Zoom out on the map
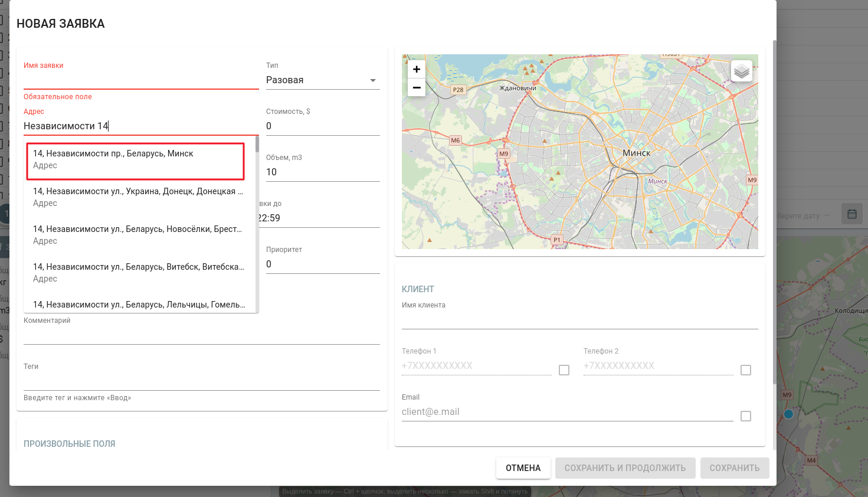This screenshot has width=868, height=497. click(x=417, y=87)
